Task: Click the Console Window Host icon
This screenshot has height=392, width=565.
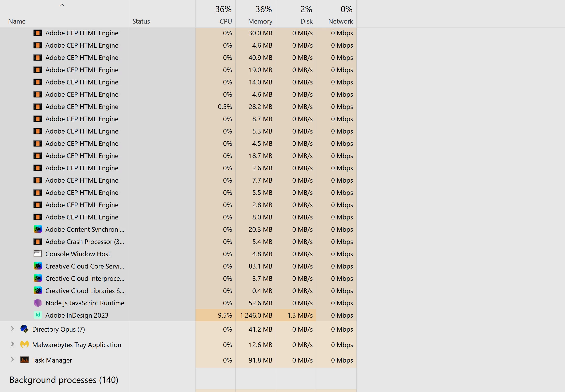Action: click(x=38, y=254)
